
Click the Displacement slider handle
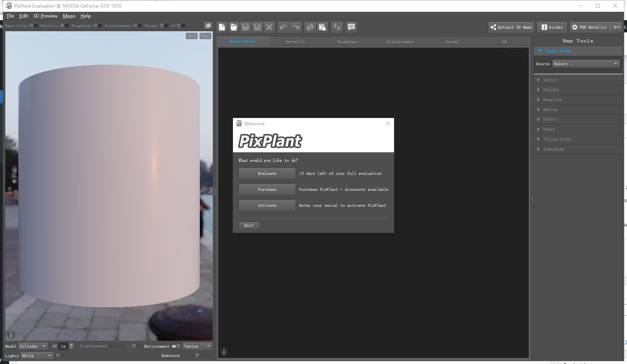[x=134, y=346]
